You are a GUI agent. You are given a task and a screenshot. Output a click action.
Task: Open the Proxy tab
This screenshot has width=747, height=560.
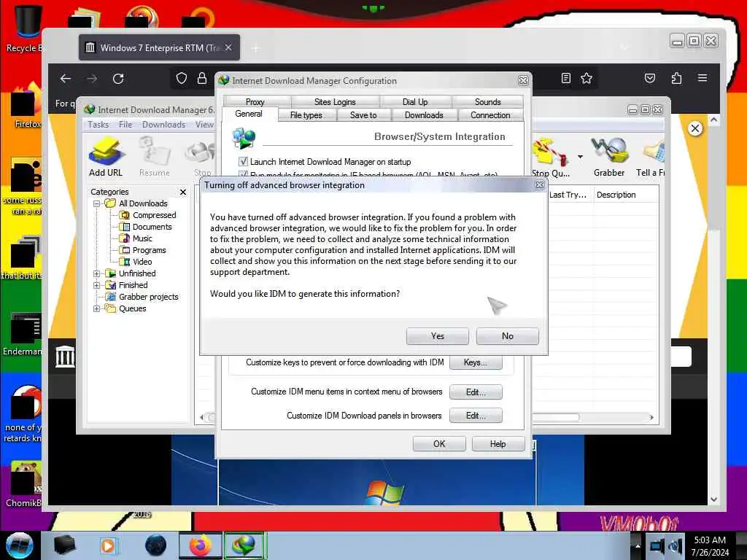tap(255, 101)
